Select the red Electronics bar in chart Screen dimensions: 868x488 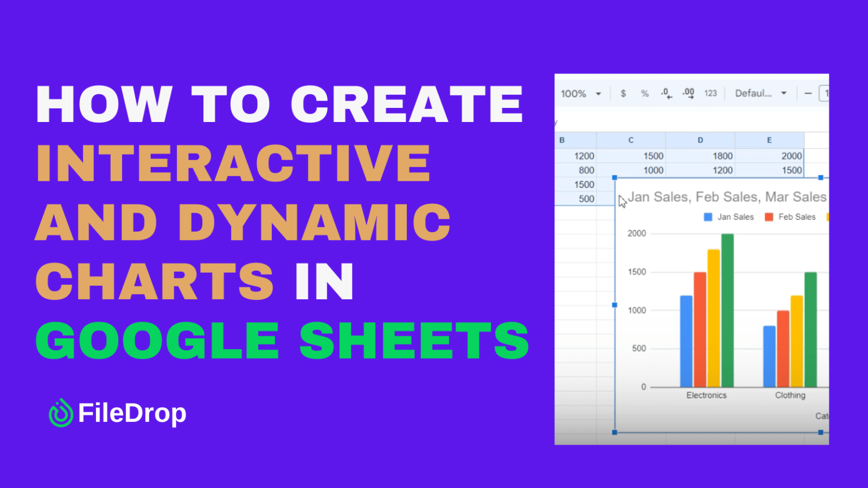point(700,330)
